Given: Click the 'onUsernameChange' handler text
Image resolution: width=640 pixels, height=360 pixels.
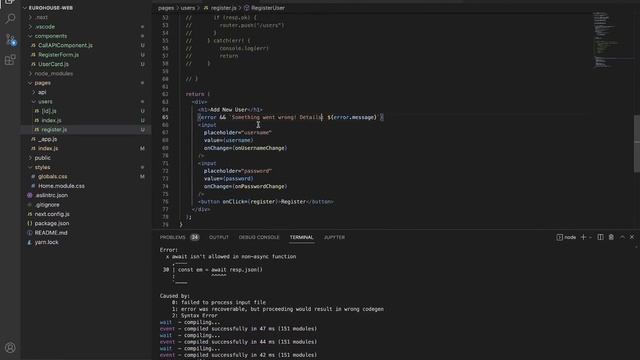Looking at the screenshot, I should 259,148.
